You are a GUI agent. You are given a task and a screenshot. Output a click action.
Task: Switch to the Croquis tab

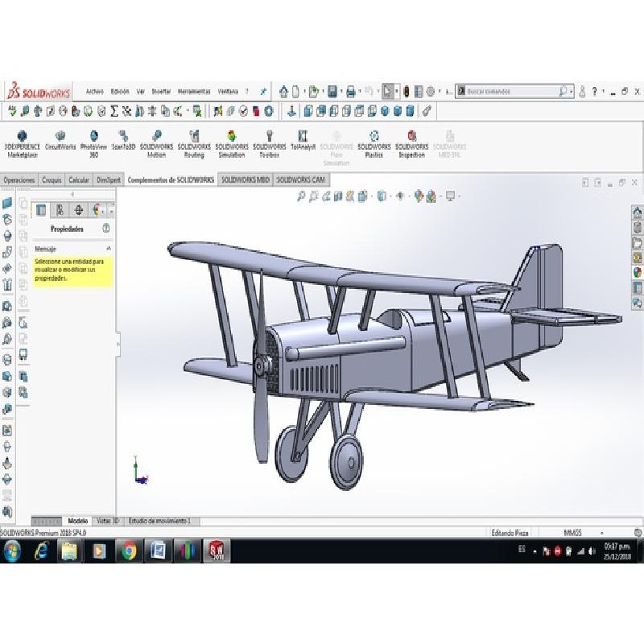tap(52, 180)
